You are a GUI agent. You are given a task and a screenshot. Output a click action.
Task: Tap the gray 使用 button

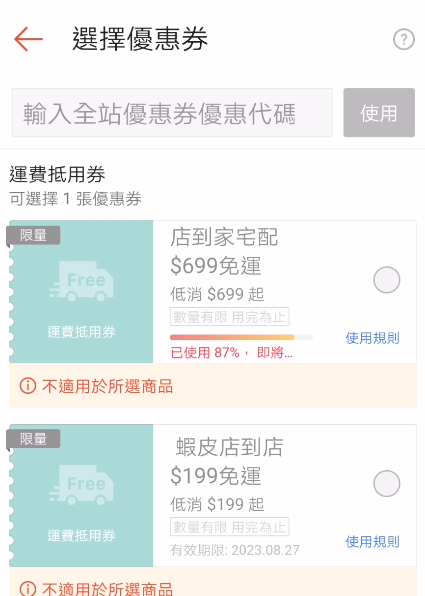pyautogui.click(x=379, y=113)
